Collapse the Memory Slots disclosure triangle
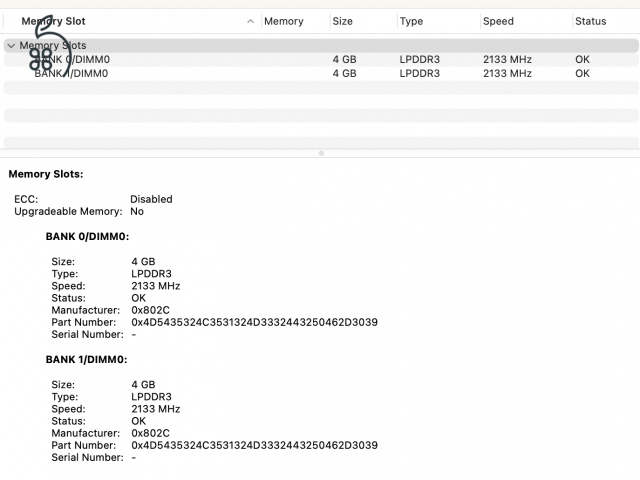 (x=10, y=45)
